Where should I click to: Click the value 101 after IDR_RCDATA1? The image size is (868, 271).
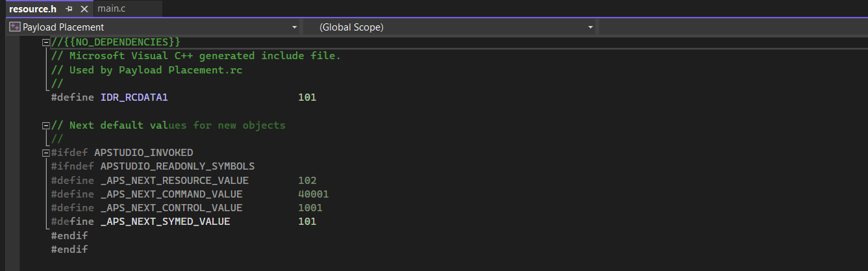[307, 97]
